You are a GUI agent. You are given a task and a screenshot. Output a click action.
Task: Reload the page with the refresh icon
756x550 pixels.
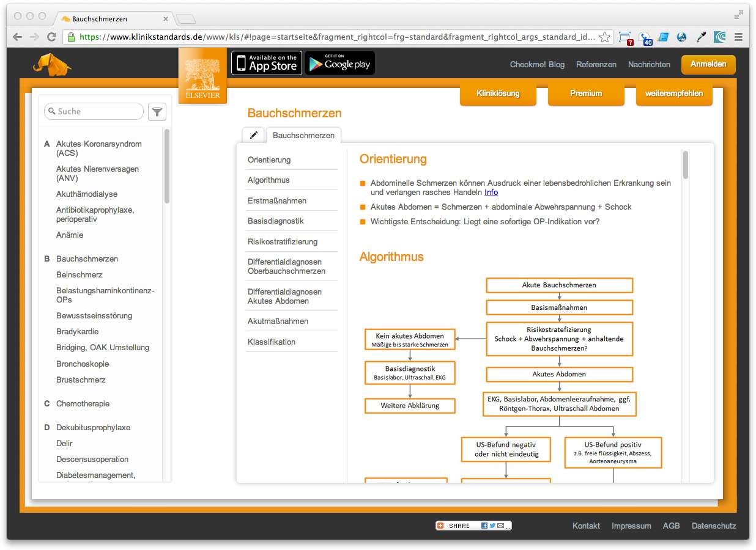pyautogui.click(x=52, y=37)
